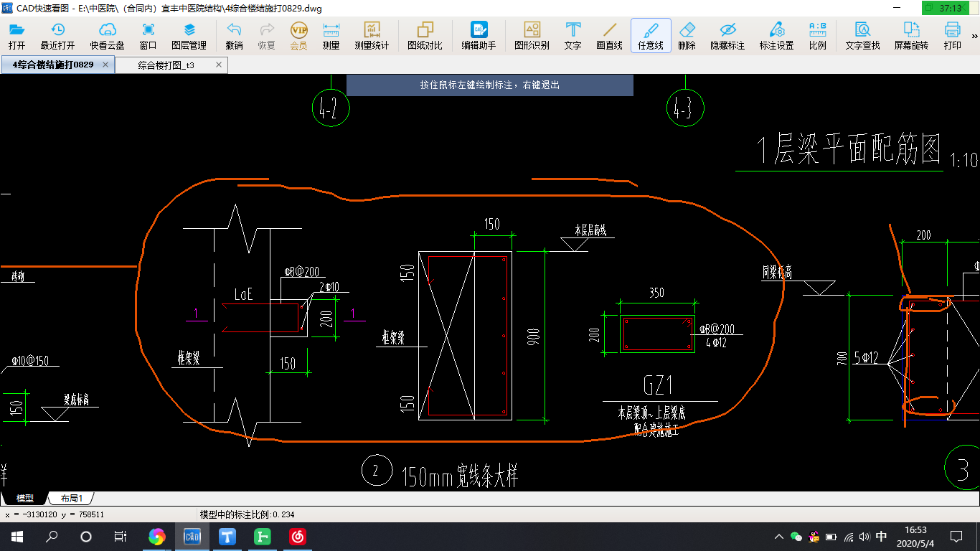Click the green taskbar app icon
This screenshot has width=980, height=551.
point(263,536)
